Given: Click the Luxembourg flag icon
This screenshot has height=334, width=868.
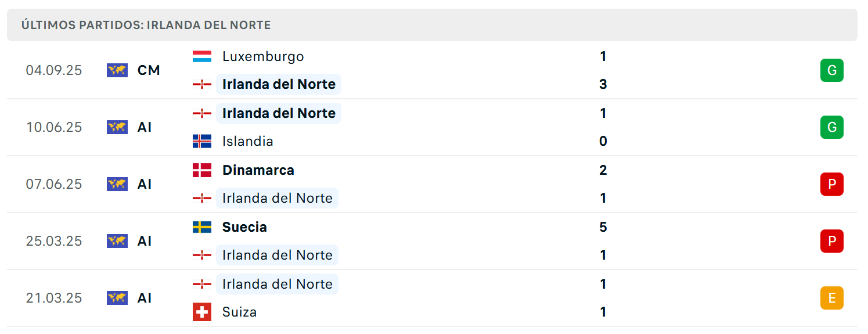Looking at the screenshot, I should point(202,56).
